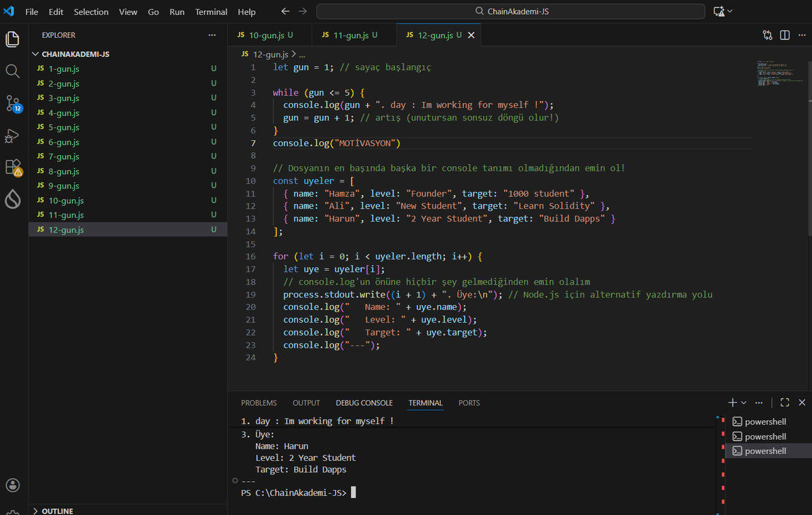Go forward with the right arrow
Image resolution: width=812 pixels, height=515 pixels.
point(303,11)
